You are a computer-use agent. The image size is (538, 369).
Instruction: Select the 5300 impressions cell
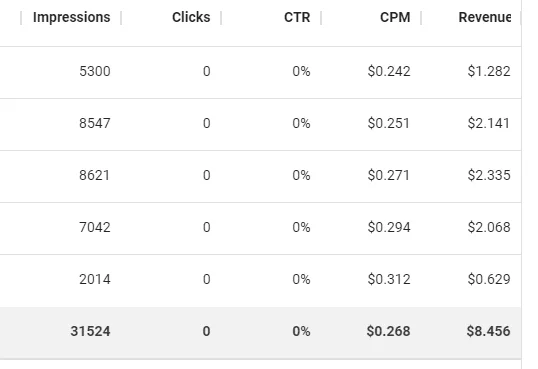[95, 71]
